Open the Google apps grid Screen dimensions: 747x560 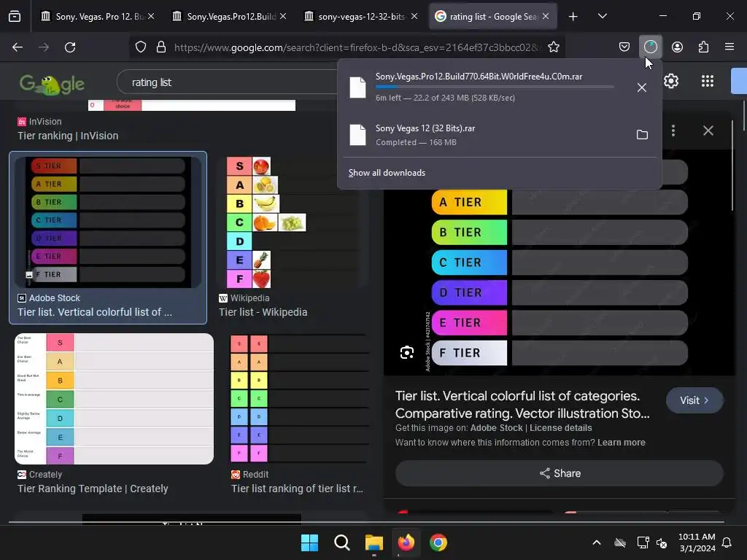[x=708, y=81]
